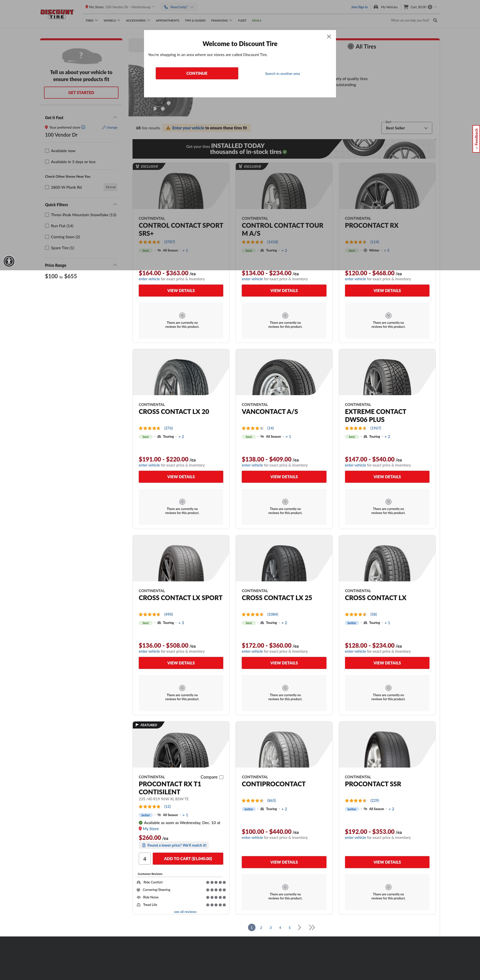
Task: Enable Available now filter
Action: [x=47, y=151]
